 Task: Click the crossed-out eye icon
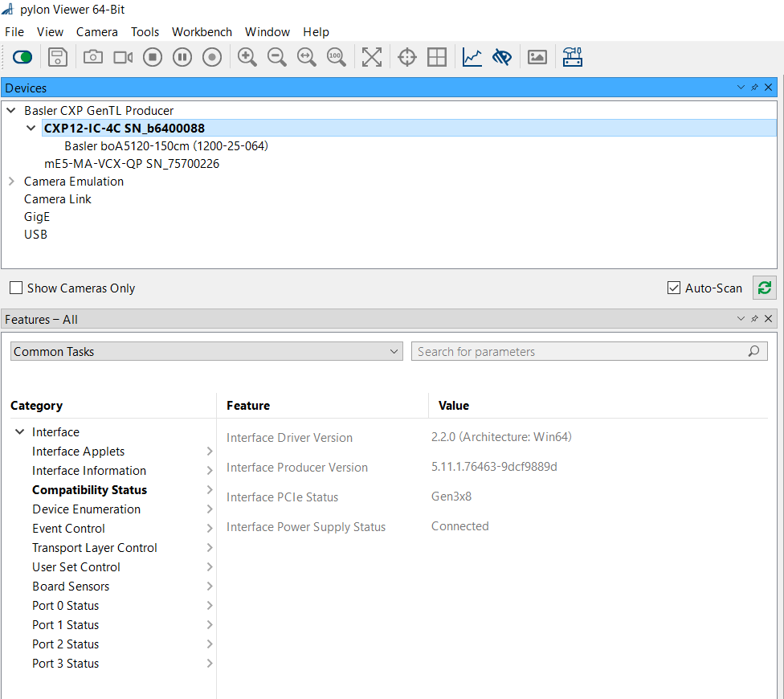tap(501, 57)
